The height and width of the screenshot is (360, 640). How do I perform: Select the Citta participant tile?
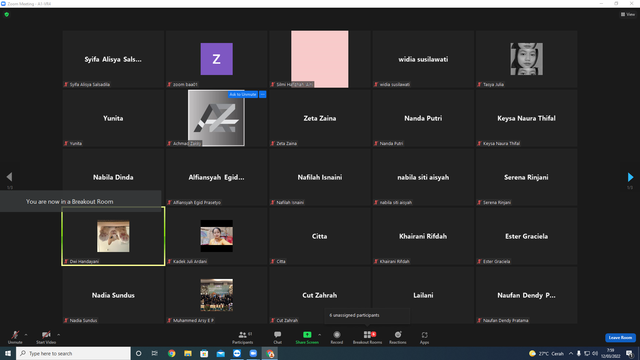click(x=320, y=236)
